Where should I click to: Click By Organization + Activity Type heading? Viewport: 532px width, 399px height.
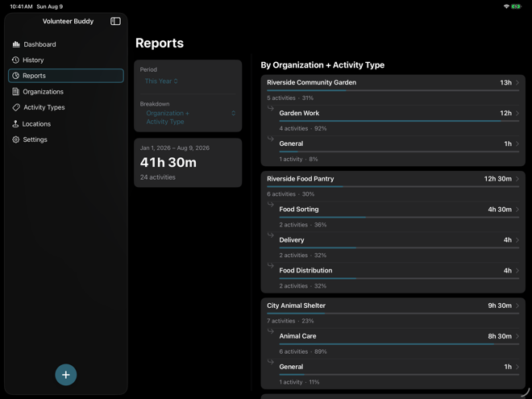[322, 65]
